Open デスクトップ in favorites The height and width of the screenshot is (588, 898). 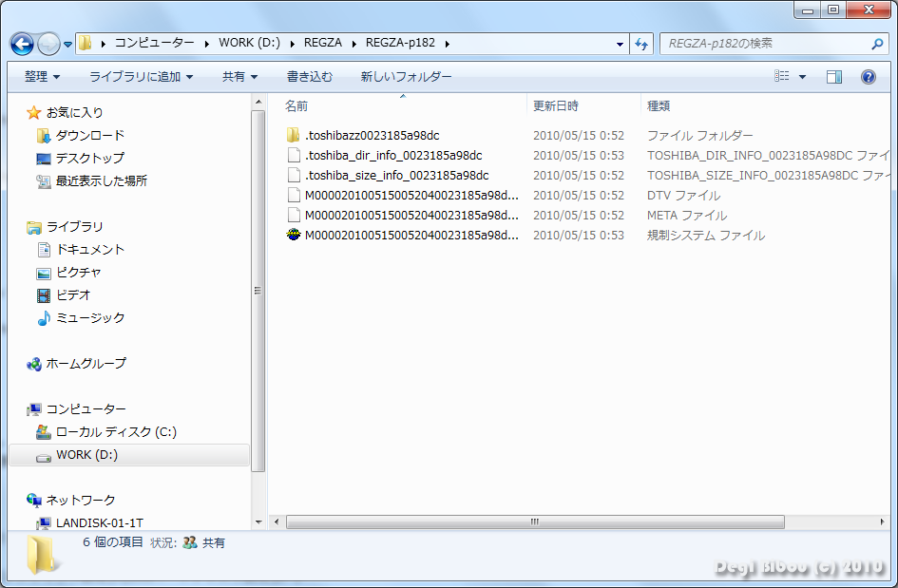point(90,158)
